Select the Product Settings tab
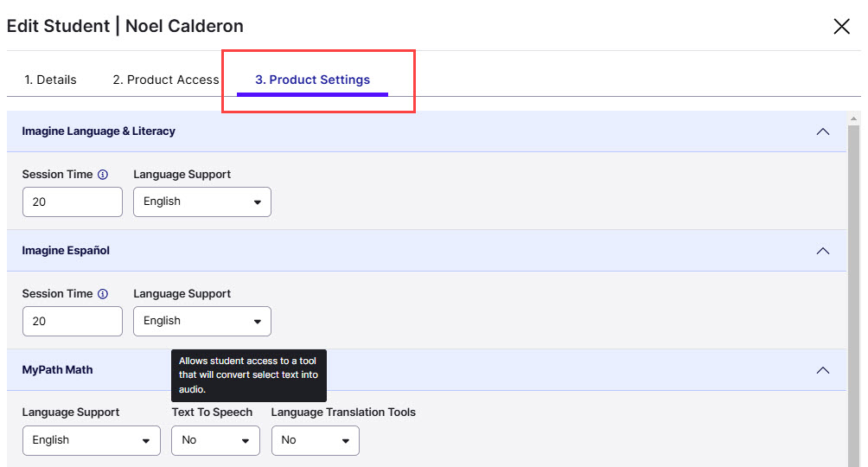This screenshot has height=467, width=868. coord(312,80)
